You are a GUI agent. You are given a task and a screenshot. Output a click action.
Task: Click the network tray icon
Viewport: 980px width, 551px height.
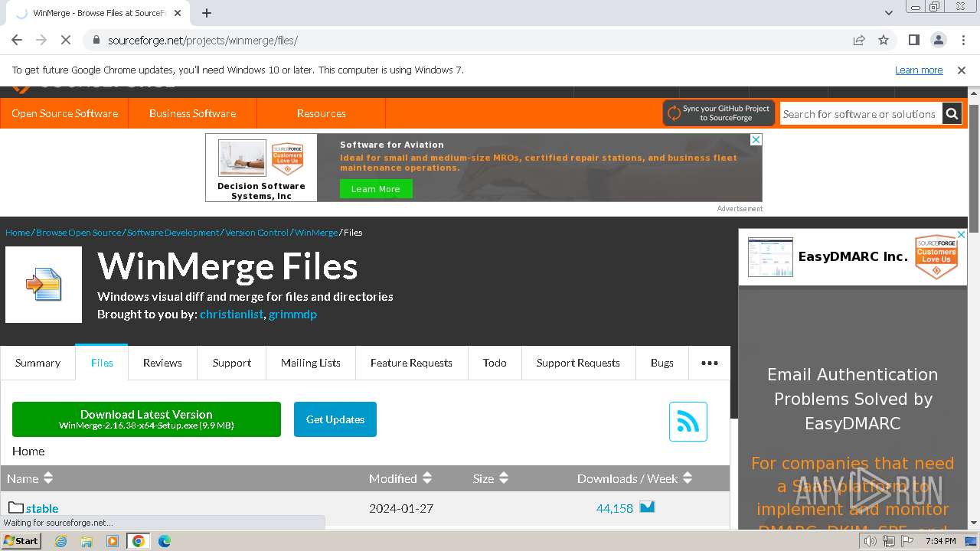click(x=889, y=541)
